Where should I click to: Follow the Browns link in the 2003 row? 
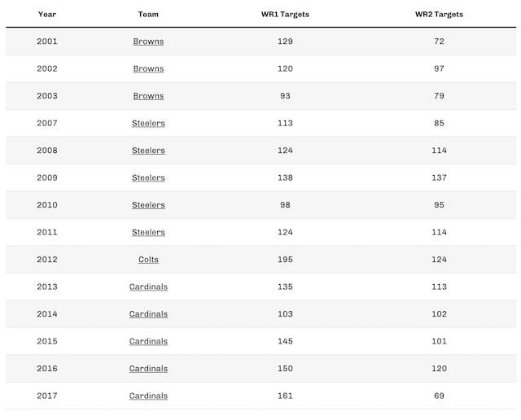pos(148,96)
